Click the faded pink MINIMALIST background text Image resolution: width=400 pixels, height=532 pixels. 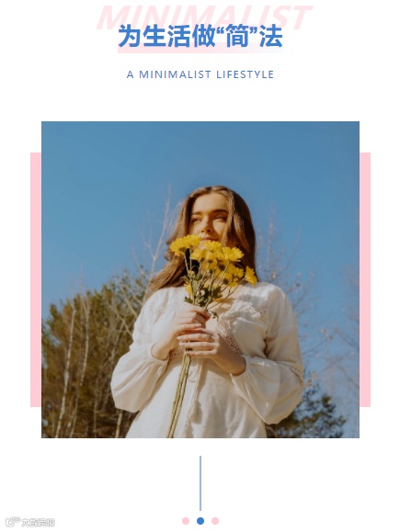204,16
